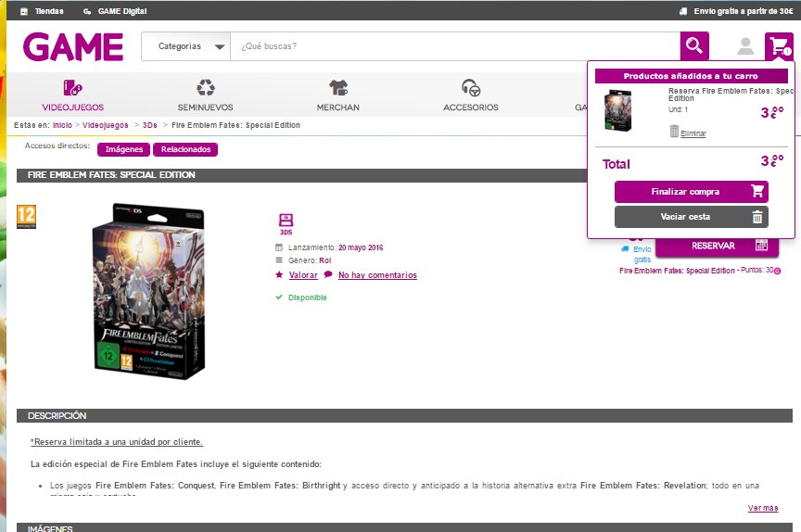Click the comment bubble icon
This screenshot has width=801, height=532.
point(328,274)
